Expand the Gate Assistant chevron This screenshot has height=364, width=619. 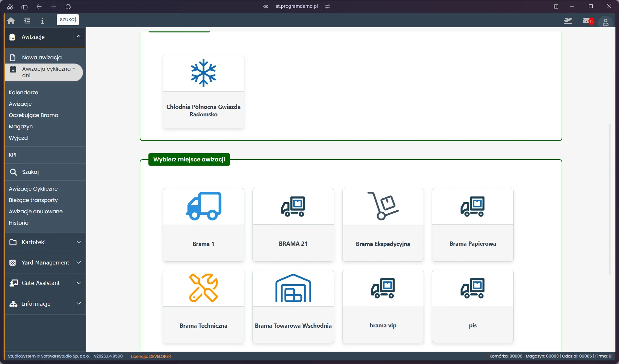(79, 283)
